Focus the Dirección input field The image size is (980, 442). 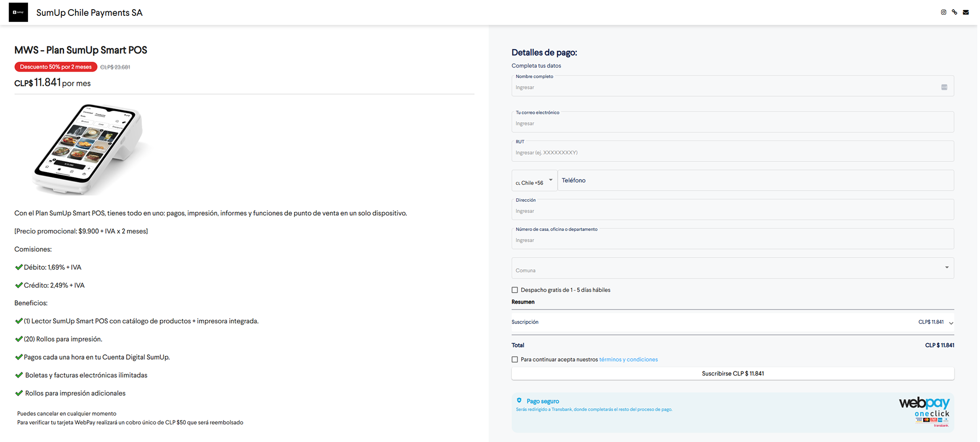[732, 210]
